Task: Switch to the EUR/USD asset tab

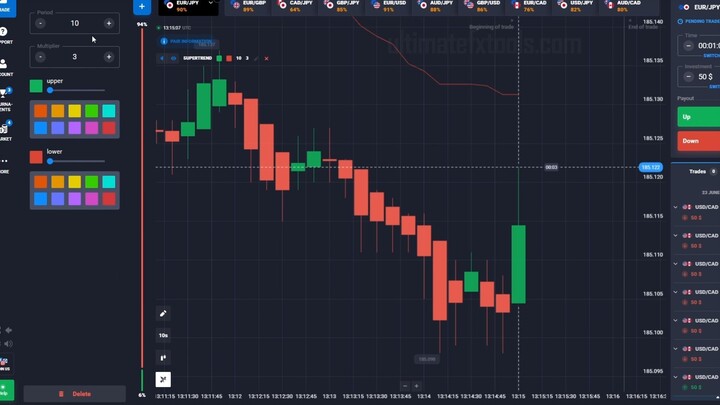Action: (x=390, y=6)
